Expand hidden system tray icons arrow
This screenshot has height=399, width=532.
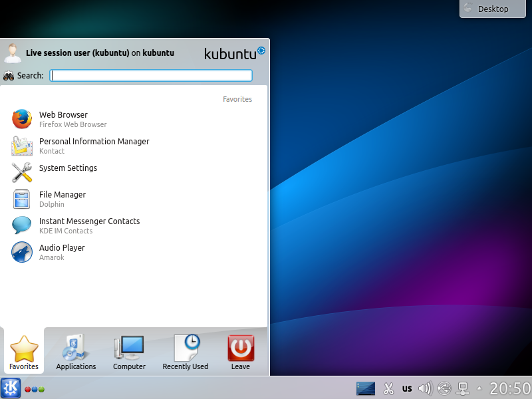[479, 388]
